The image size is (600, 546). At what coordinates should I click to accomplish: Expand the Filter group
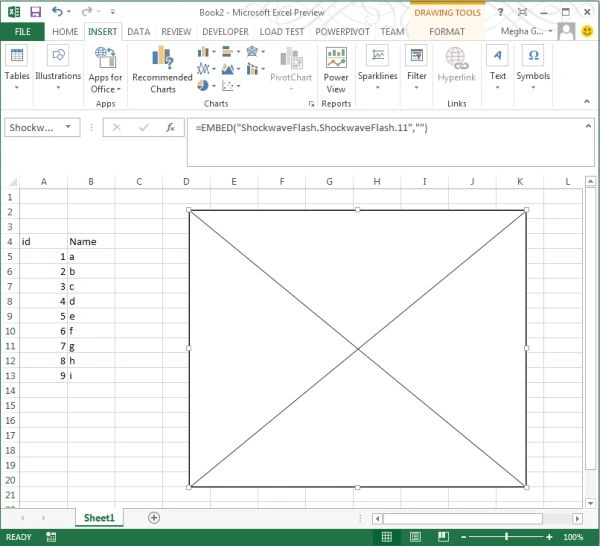[x=416, y=67]
